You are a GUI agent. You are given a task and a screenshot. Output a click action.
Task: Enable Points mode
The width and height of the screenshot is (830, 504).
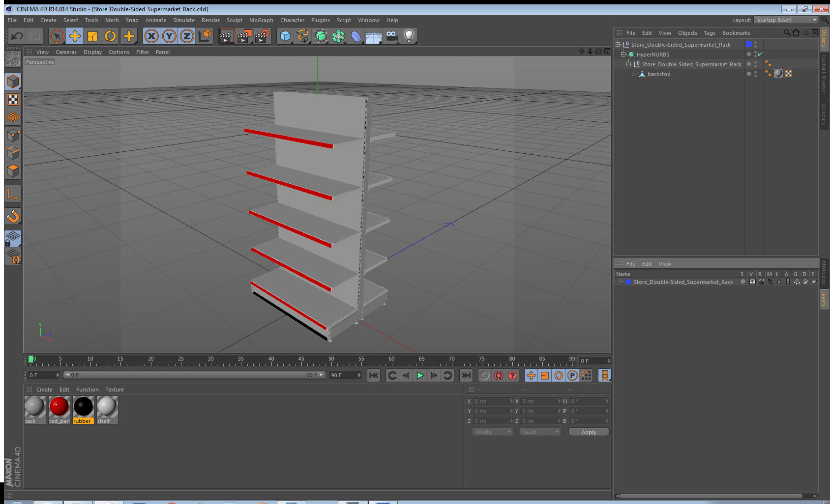13,135
